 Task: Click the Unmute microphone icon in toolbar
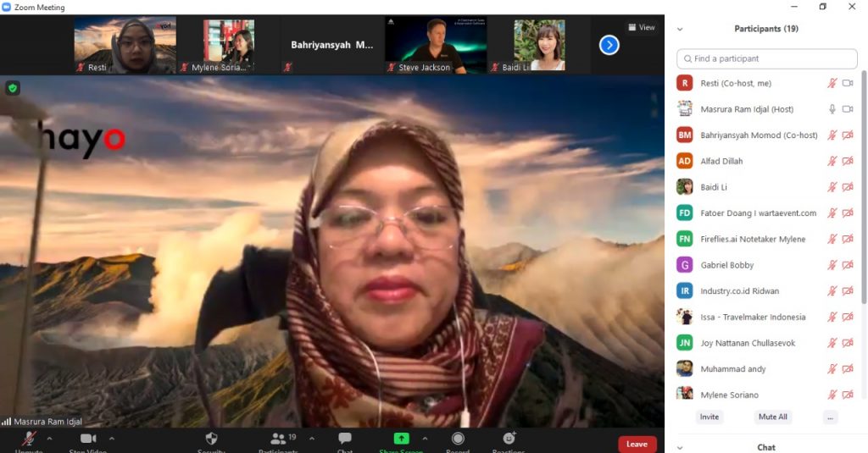tap(29, 439)
